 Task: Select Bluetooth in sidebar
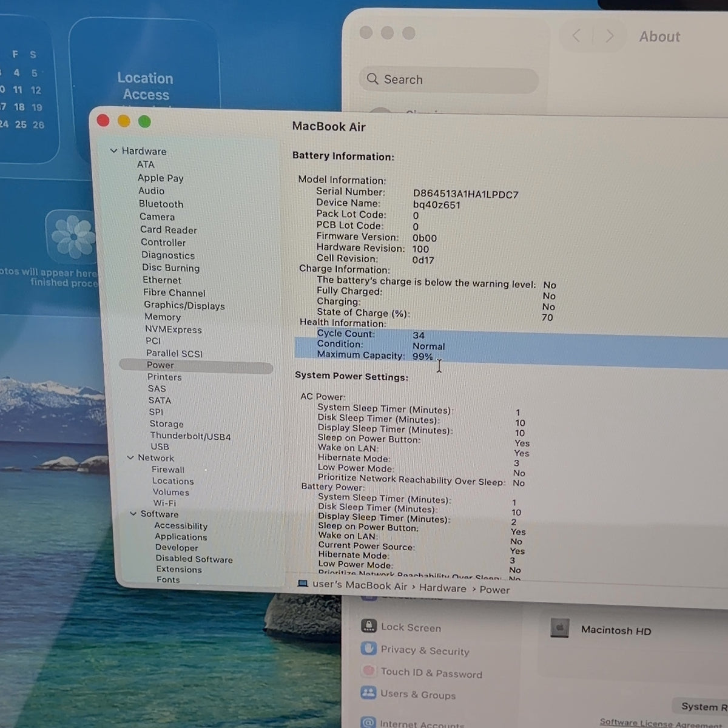(x=161, y=204)
